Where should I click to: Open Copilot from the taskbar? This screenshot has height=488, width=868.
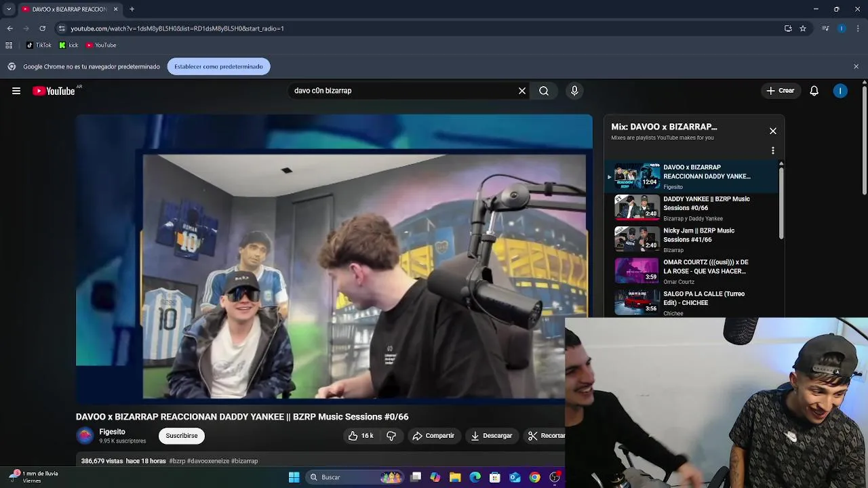point(435,477)
